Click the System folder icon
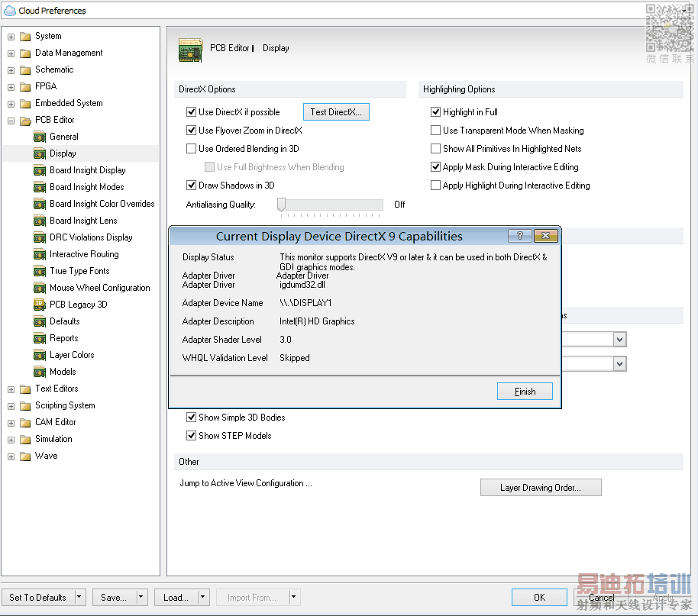The height and width of the screenshot is (616, 698). coord(25,37)
